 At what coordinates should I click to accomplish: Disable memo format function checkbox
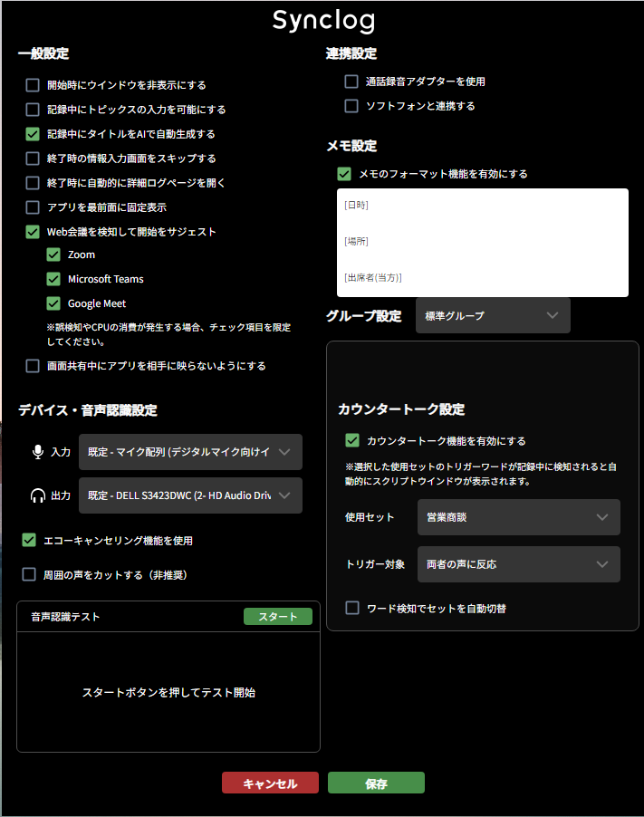pos(344,174)
